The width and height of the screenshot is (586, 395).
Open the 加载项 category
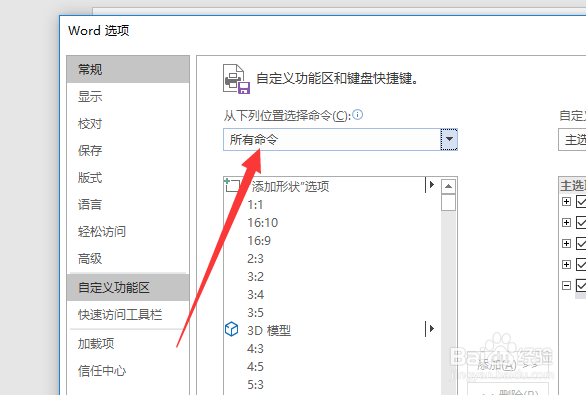(128, 343)
